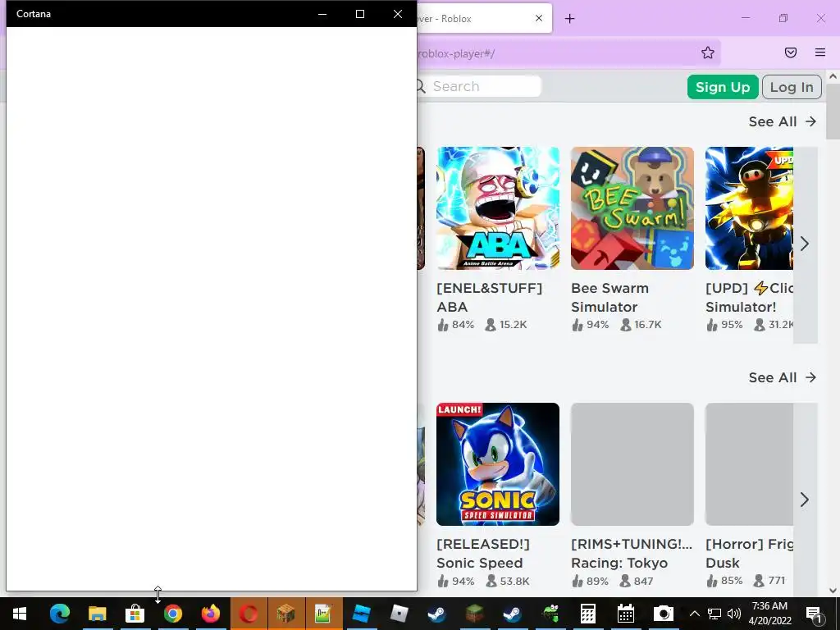Open Firefox application hamburger menu
This screenshot has height=630, width=840.
click(820, 52)
